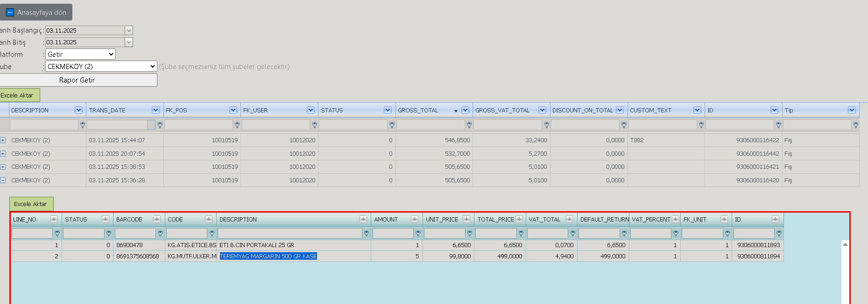
Task: Open the DISCOUNT_ON_TOTAL column menu arrow
Action: tap(620, 110)
